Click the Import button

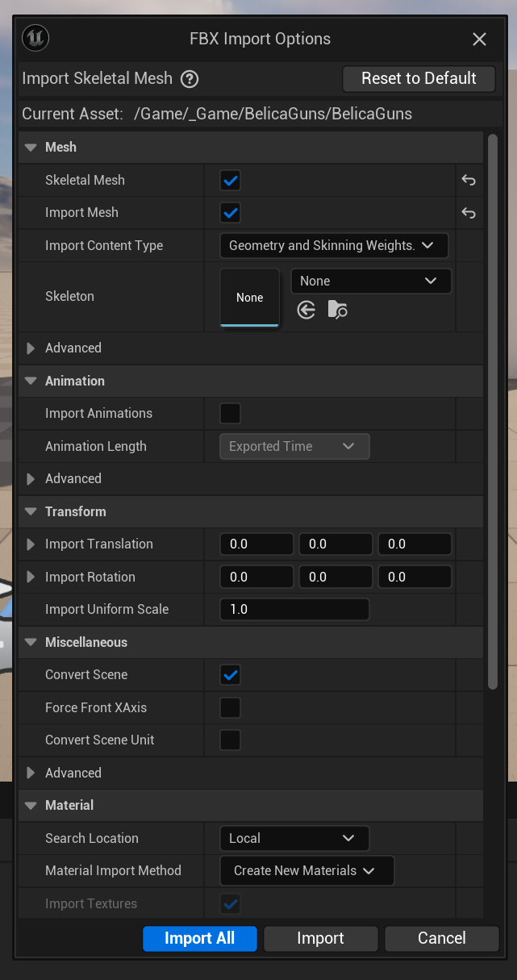(x=321, y=938)
